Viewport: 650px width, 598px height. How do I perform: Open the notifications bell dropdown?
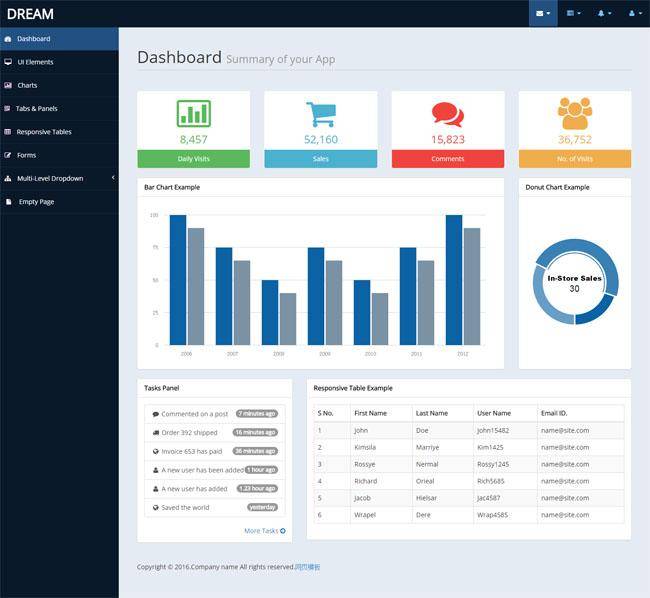pos(603,14)
